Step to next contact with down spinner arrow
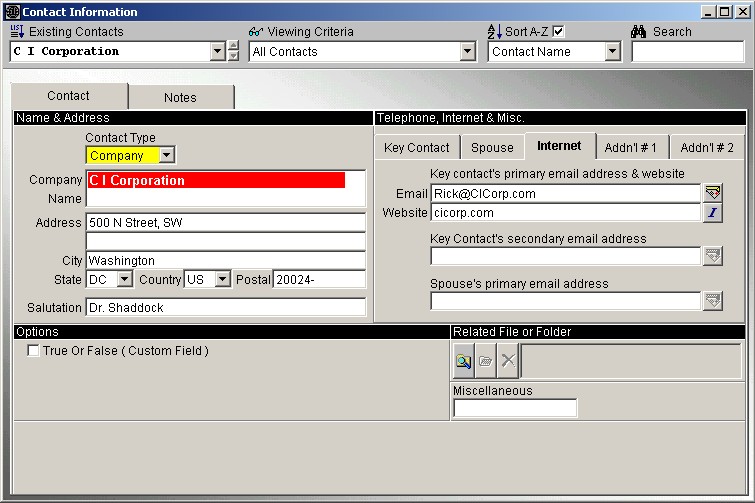This screenshot has width=755, height=503. coord(233,56)
